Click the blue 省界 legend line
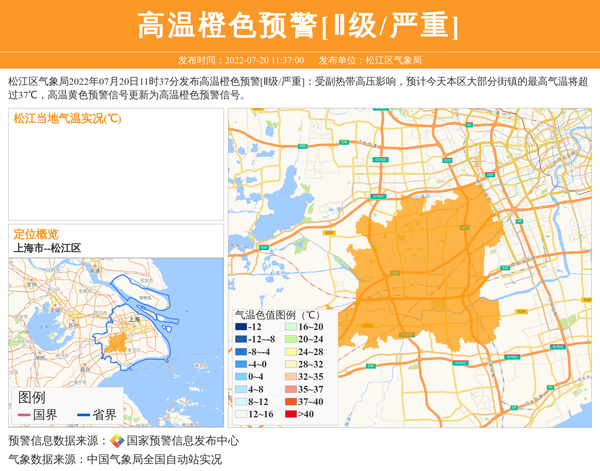 (x=80, y=414)
